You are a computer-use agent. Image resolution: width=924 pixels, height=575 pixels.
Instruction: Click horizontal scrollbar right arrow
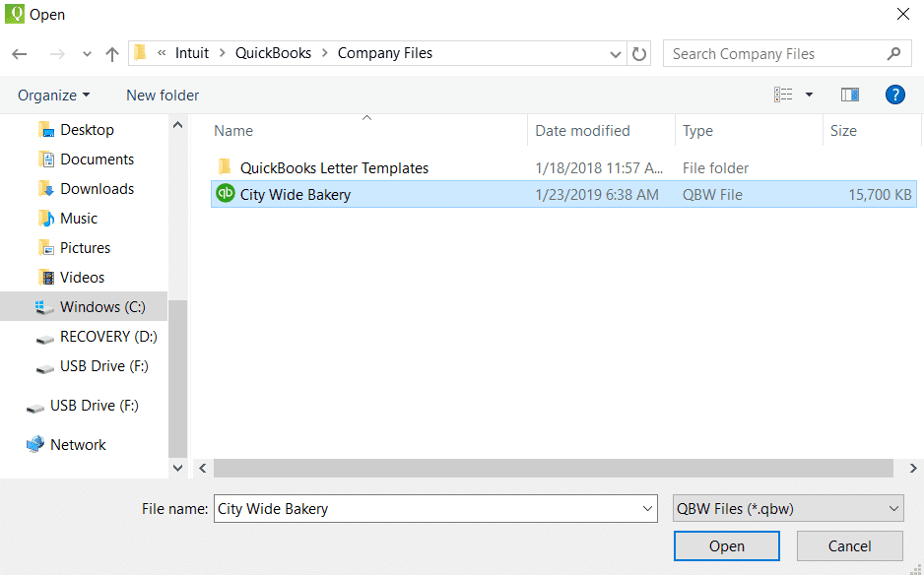tap(913, 469)
